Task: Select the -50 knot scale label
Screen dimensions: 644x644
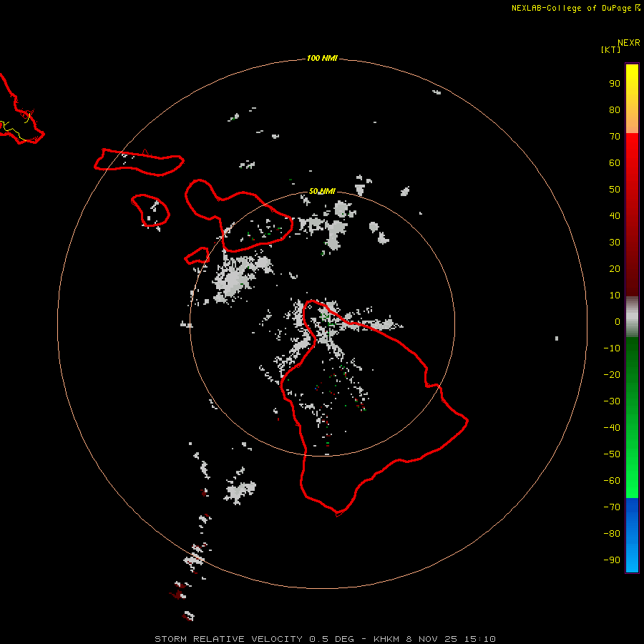Action: [x=612, y=454]
